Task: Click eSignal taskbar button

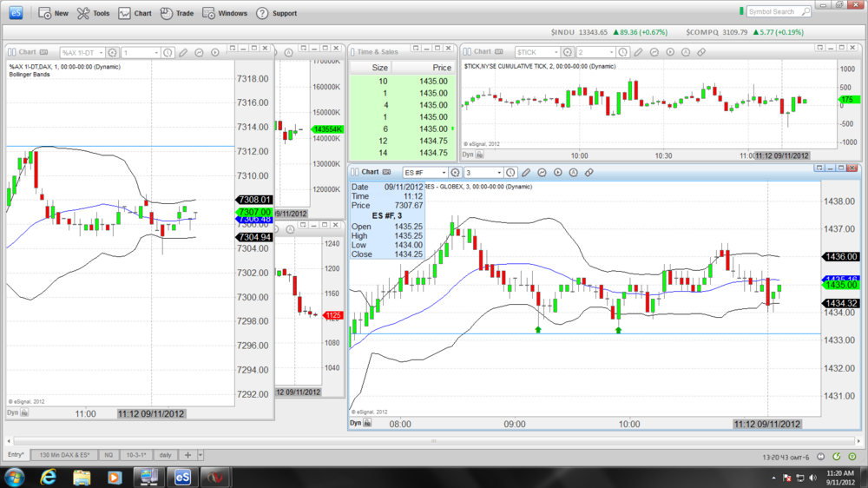Action: coord(182,477)
